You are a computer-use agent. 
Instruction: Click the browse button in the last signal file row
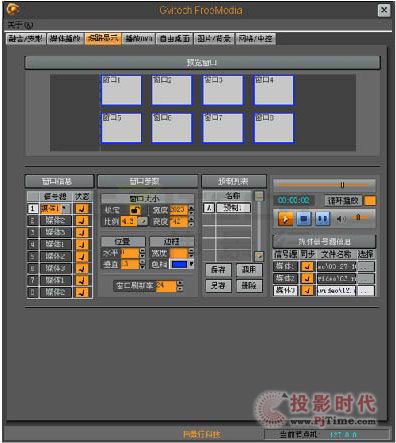tap(366, 291)
